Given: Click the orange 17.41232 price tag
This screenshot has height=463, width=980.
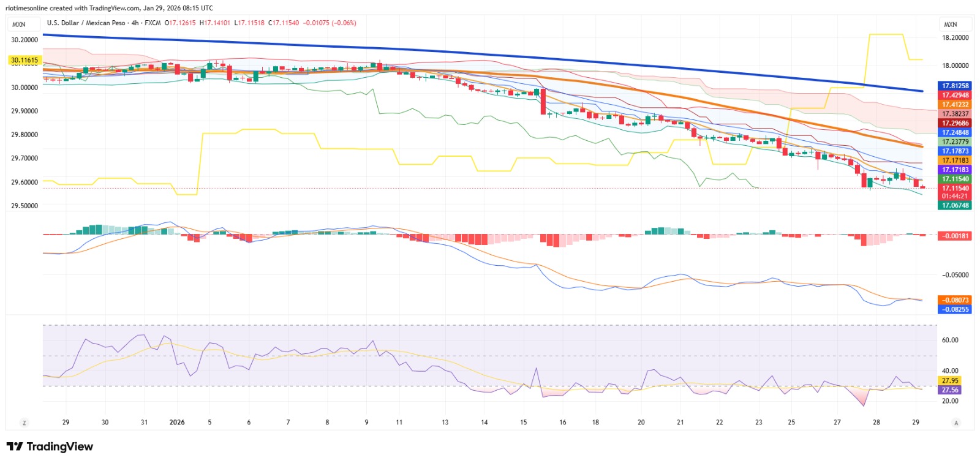Looking at the screenshot, I should (x=955, y=105).
